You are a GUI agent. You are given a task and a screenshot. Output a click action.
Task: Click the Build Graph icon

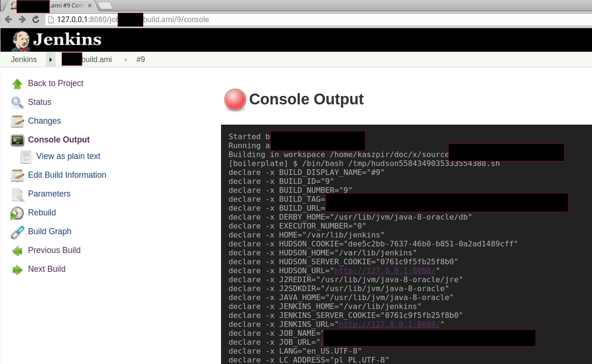point(17,231)
